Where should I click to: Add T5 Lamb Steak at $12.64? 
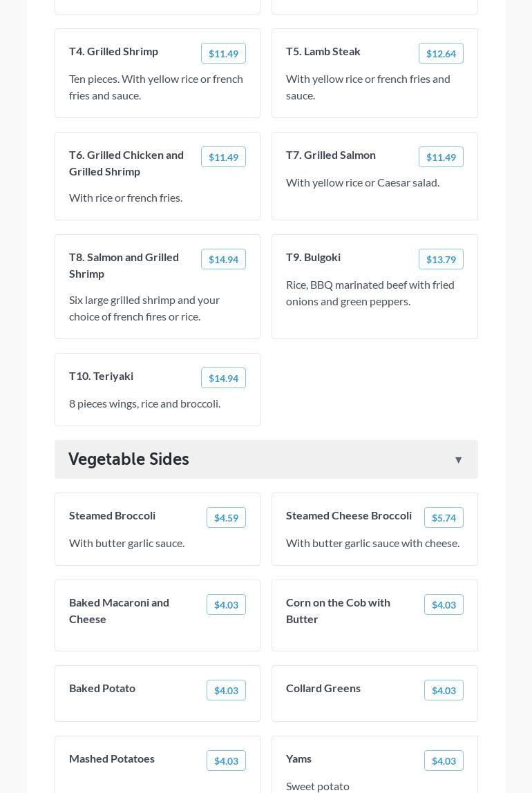(x=441, y=54)
